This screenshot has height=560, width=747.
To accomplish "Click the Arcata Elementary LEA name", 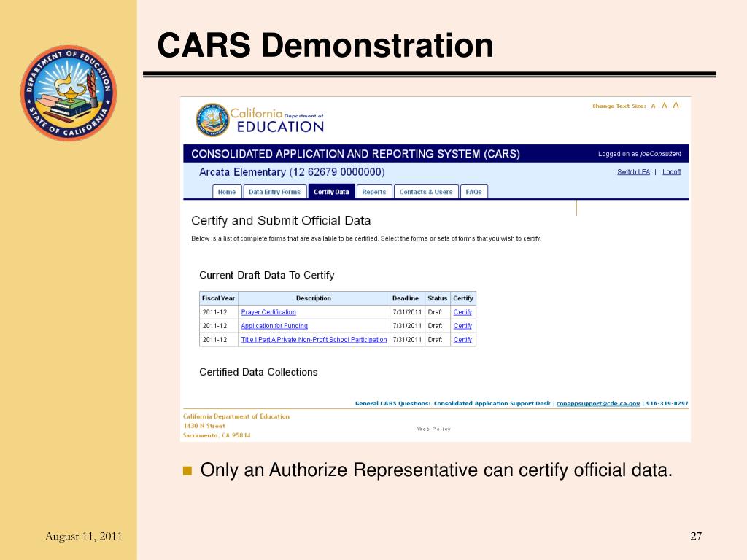I will click(292, 172).
